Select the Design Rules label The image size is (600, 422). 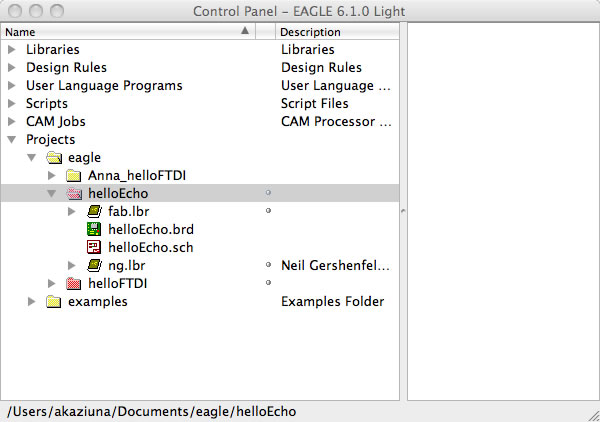[66, 67]
